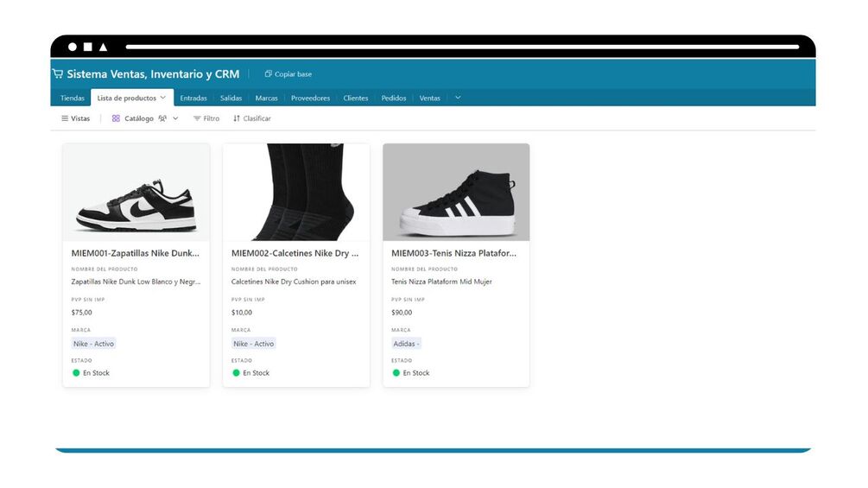The height and width of the screenshot is (488, 868).
Task: Go to the Ventas tab
Action: point(429,98)
